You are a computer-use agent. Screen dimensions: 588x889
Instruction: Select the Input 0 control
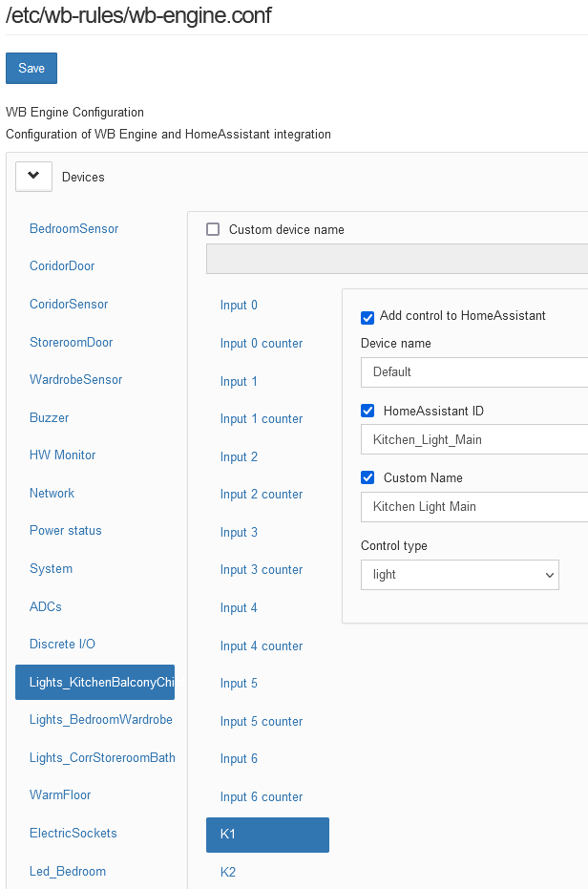tap(239, 306)
